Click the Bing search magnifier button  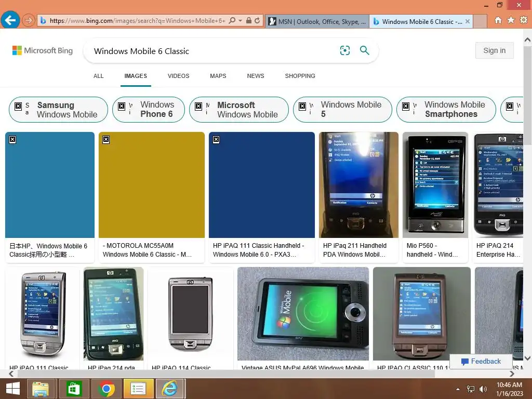tap(364, 50)
